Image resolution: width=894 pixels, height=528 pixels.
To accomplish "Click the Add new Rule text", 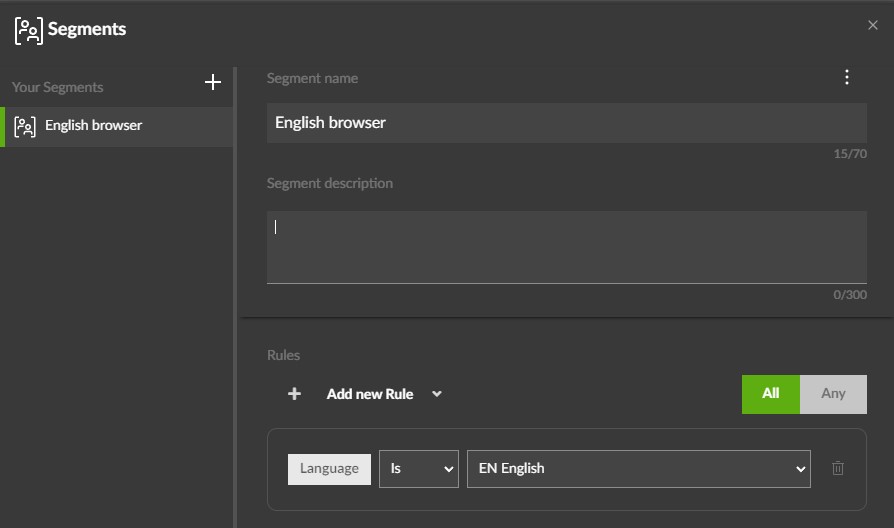I will (369, 394).
